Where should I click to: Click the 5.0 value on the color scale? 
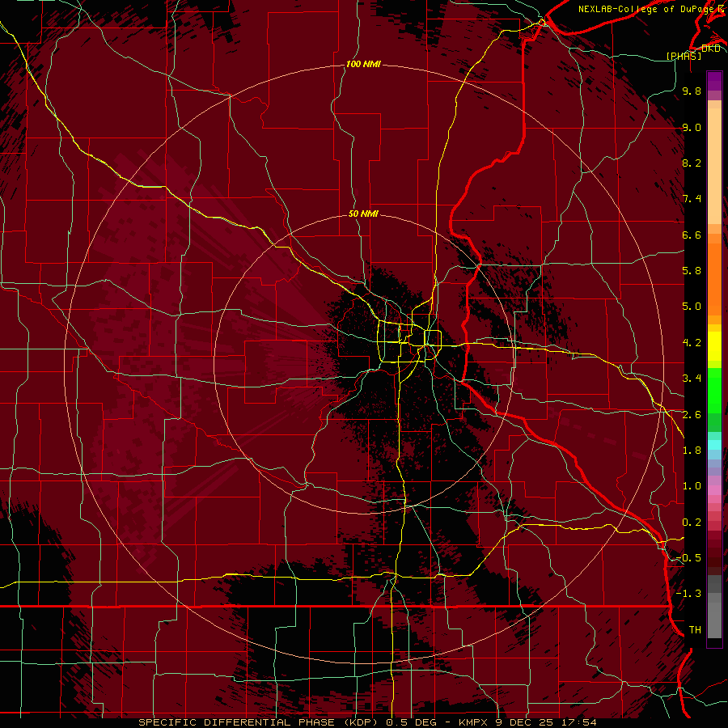[692, 307]
